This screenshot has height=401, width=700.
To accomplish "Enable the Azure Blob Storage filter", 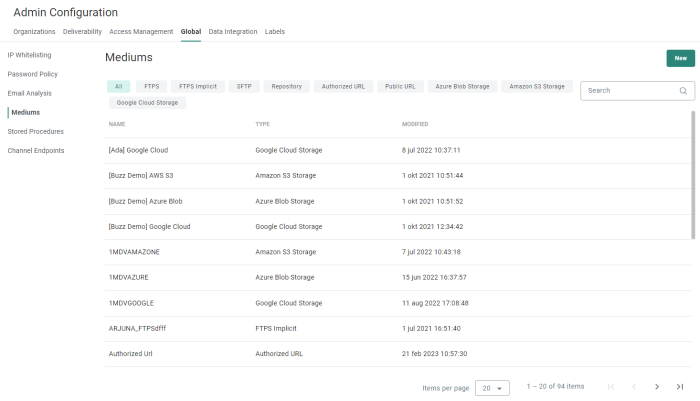I will point(462,87).
